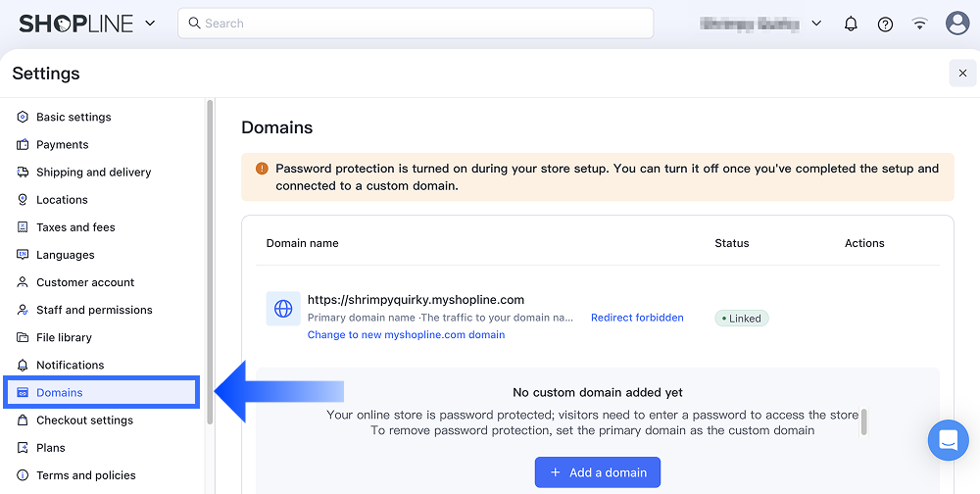Click the globe icon beside the domain

click(283, 309)
